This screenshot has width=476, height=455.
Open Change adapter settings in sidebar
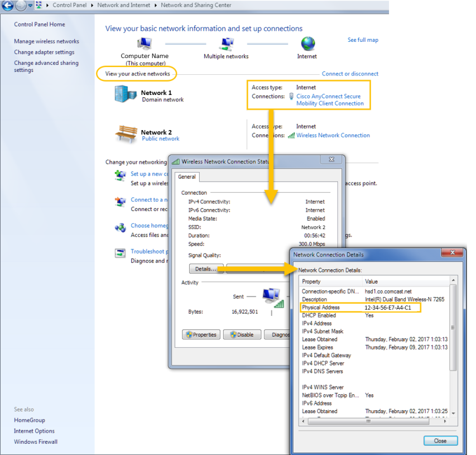44,52
